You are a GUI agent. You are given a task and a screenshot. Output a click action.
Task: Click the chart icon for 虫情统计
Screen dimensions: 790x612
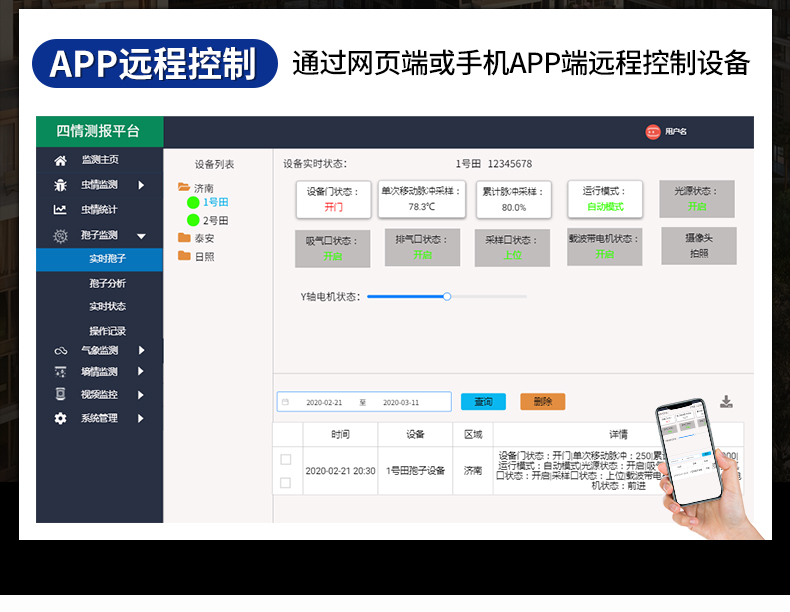click(60, 210)
